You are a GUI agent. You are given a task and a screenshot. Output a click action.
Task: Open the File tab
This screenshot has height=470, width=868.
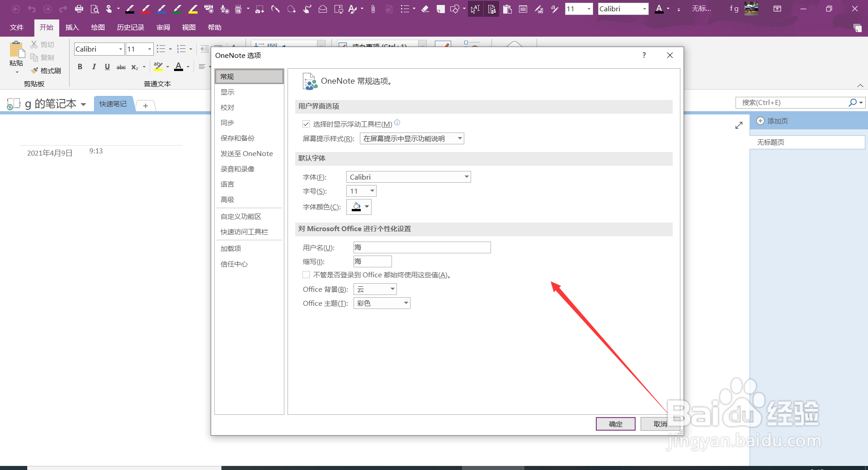pyautogui.click(x=17, y=28)
